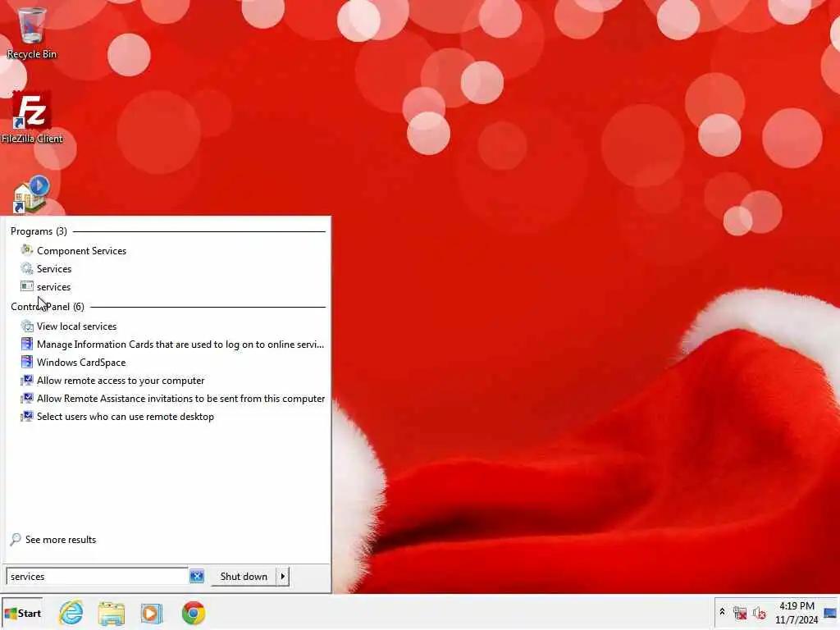Launch Windows Media Player from taskbar
840x630 pixels.
(152, 614)
